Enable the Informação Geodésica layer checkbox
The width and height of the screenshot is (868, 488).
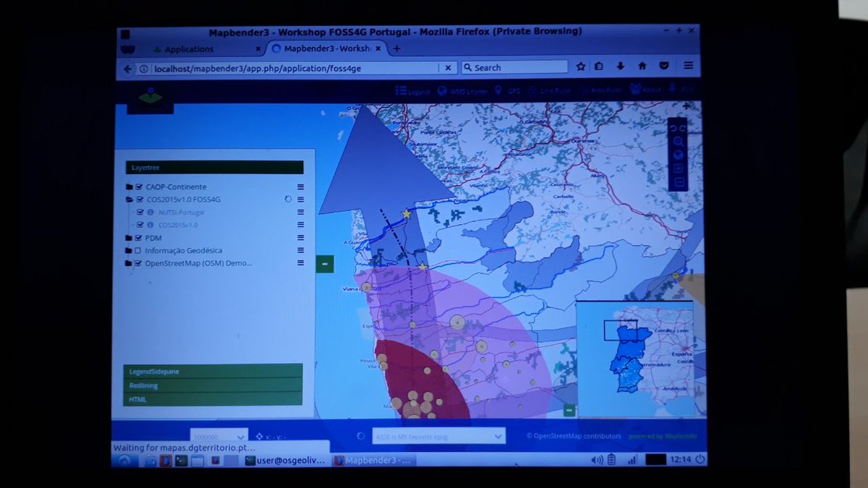[x=138, y=250]
